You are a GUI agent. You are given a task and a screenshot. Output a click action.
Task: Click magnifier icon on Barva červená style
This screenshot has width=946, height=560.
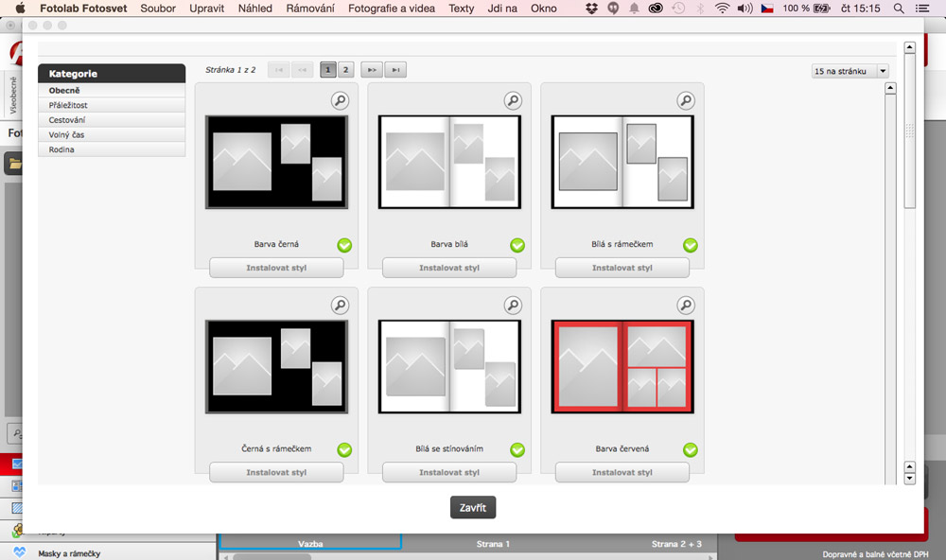[x=686, y=305]
